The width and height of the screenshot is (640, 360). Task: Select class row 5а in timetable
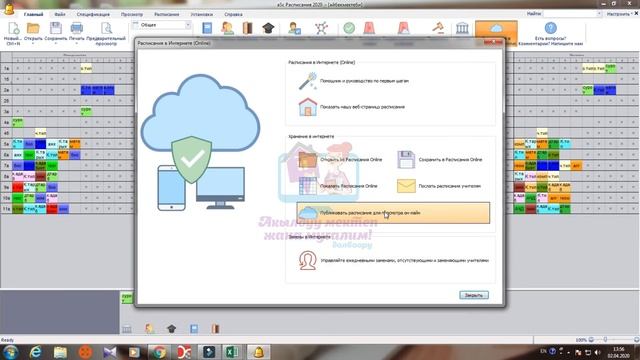pos(6,144)
